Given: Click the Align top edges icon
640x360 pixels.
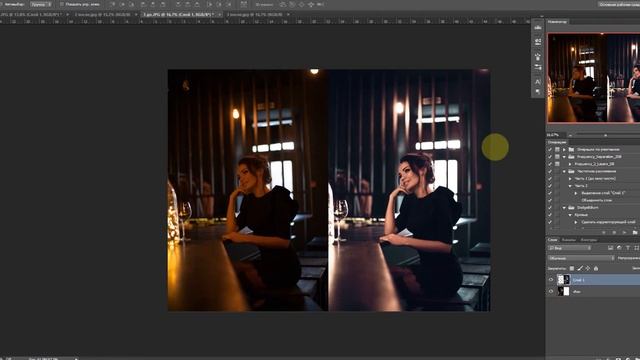Looking at the screenshot, I should 113,4.
